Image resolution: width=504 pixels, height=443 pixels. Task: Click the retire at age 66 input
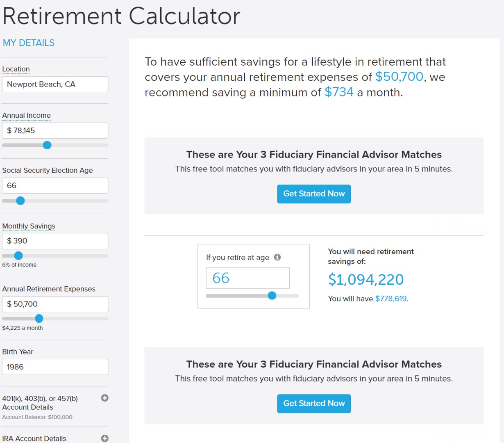coord(247,278)
